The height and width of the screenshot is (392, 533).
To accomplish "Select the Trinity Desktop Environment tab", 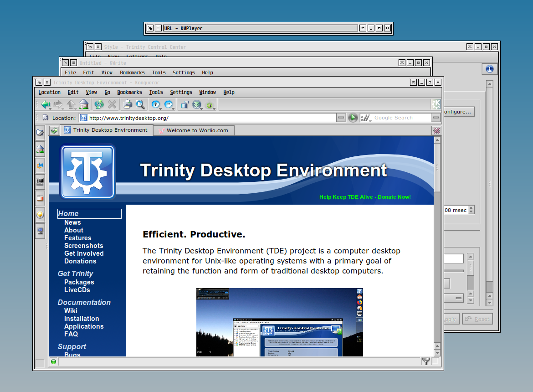I will pos(106,130).
